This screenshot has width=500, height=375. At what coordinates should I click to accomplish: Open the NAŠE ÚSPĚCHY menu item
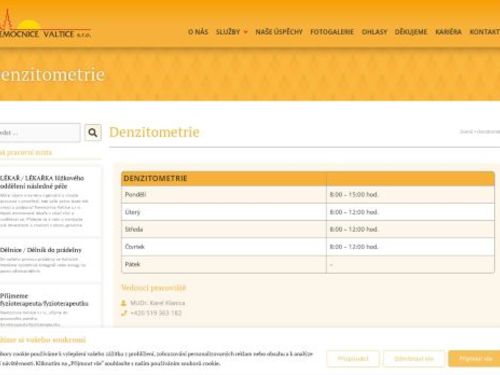[x=279, y=32]
